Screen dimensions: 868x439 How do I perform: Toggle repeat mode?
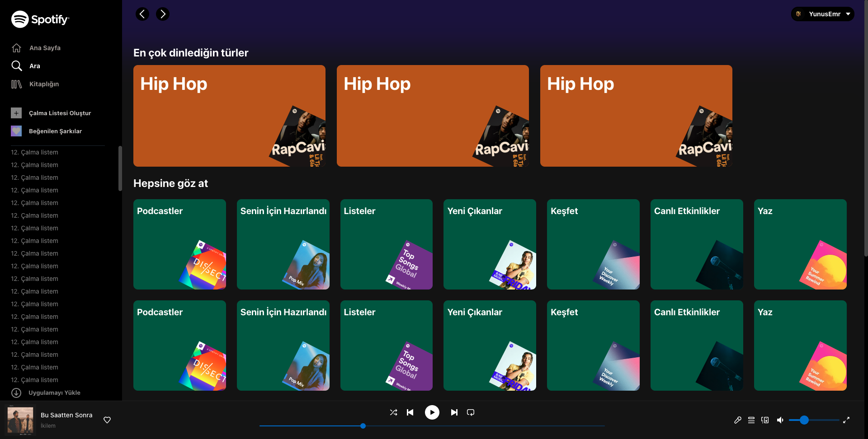[471, 412]
